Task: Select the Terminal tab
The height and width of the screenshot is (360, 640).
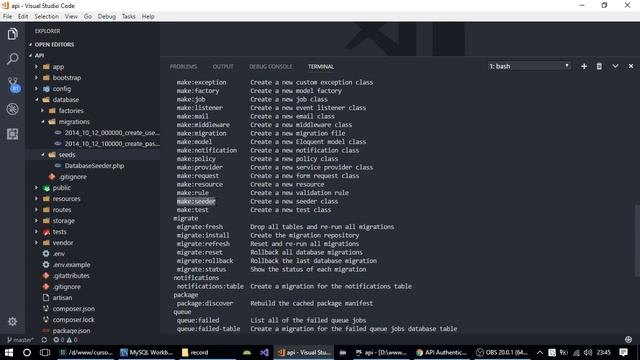Action: [x=321, y=67]
